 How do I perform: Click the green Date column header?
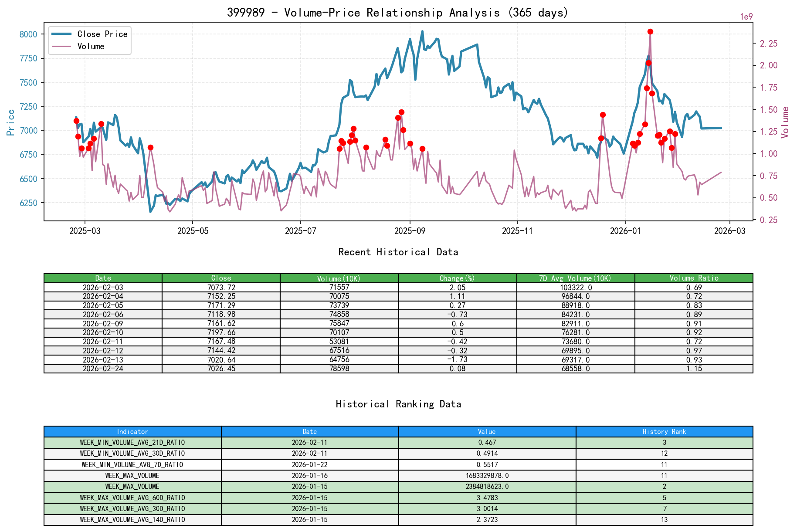tap(102, 278)
